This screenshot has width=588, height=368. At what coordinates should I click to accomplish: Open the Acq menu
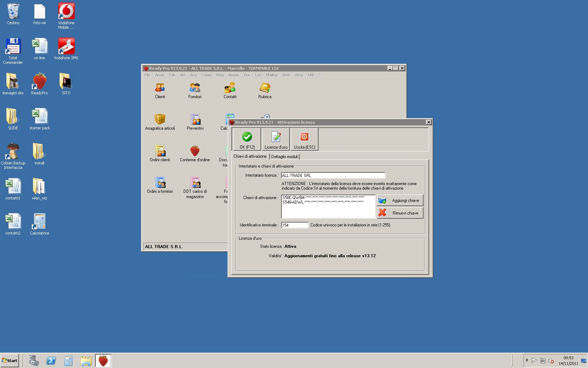[193, 75]
